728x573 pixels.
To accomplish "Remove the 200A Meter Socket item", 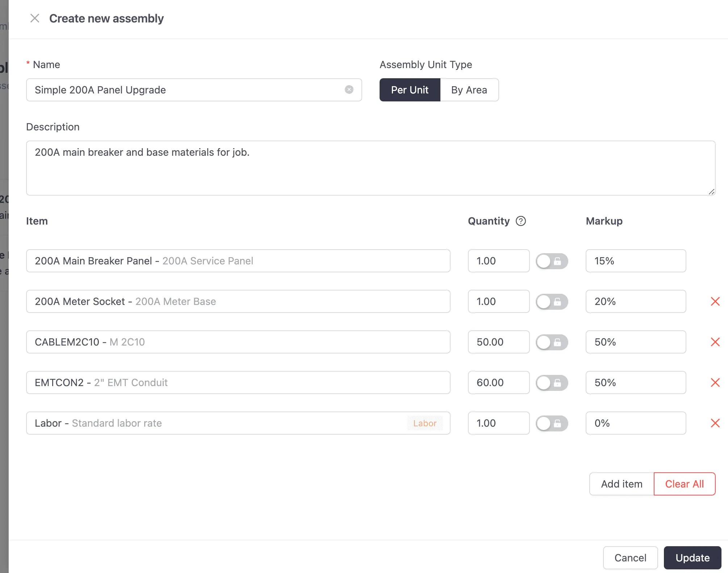I will 715,301.
